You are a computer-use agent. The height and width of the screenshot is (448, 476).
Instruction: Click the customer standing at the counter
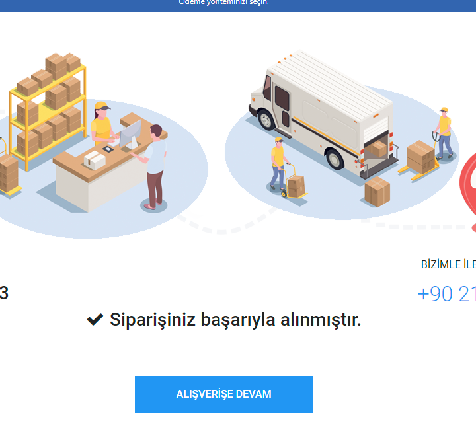tap(155, 167)
